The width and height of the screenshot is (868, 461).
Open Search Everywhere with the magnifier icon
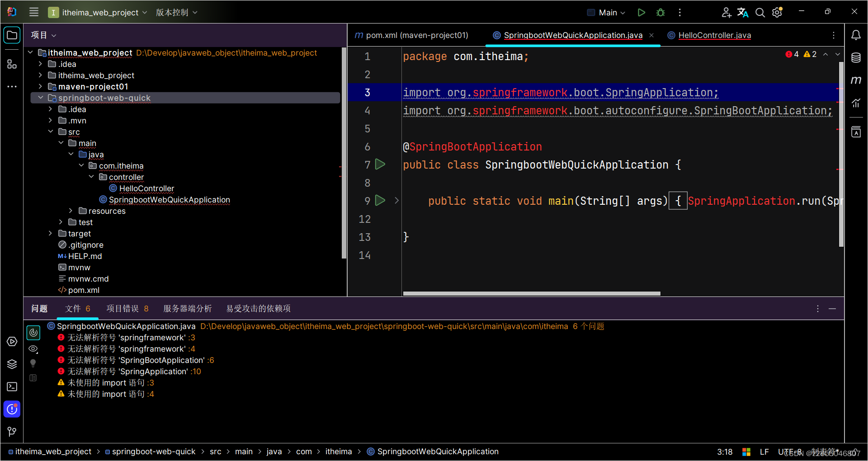coord(760,12)
